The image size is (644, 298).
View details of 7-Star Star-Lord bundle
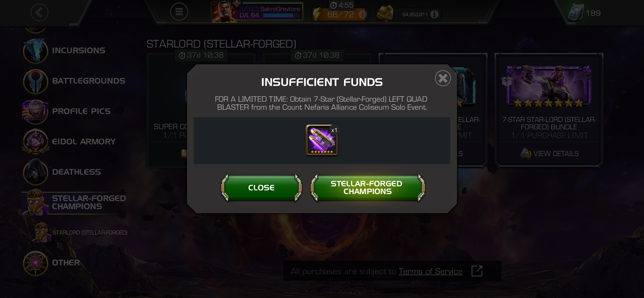click(549, 154)
